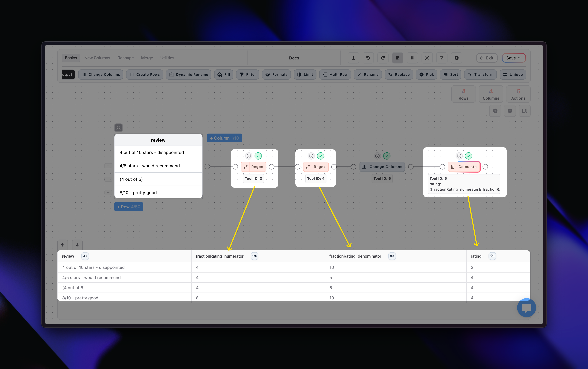Move output panel down with arrow
The width and height of the screenshot is (588, 369).
point(77,245)
